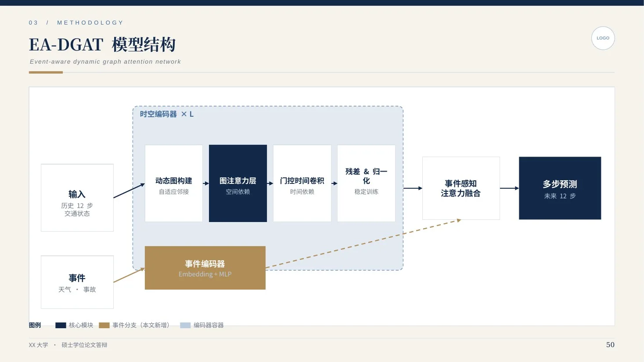
Task: Select the 门控时间卷积 module box
Action: point(302,183)
